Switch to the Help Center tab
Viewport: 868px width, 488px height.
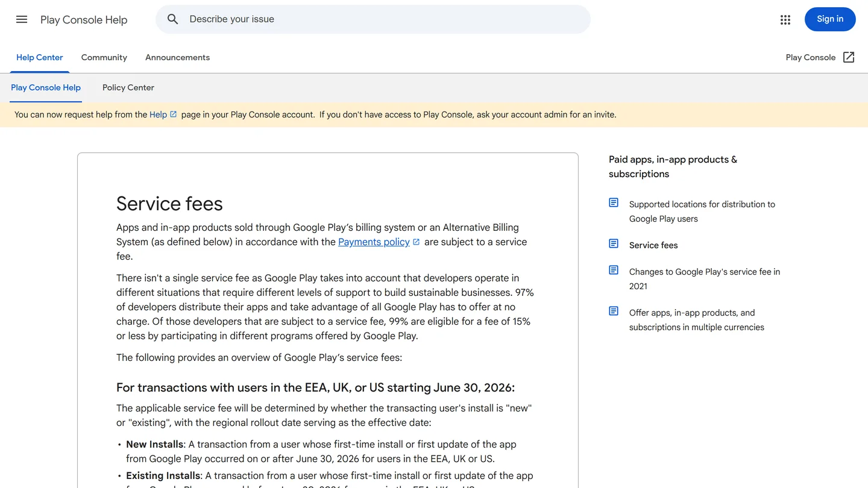tap(40, 57)
